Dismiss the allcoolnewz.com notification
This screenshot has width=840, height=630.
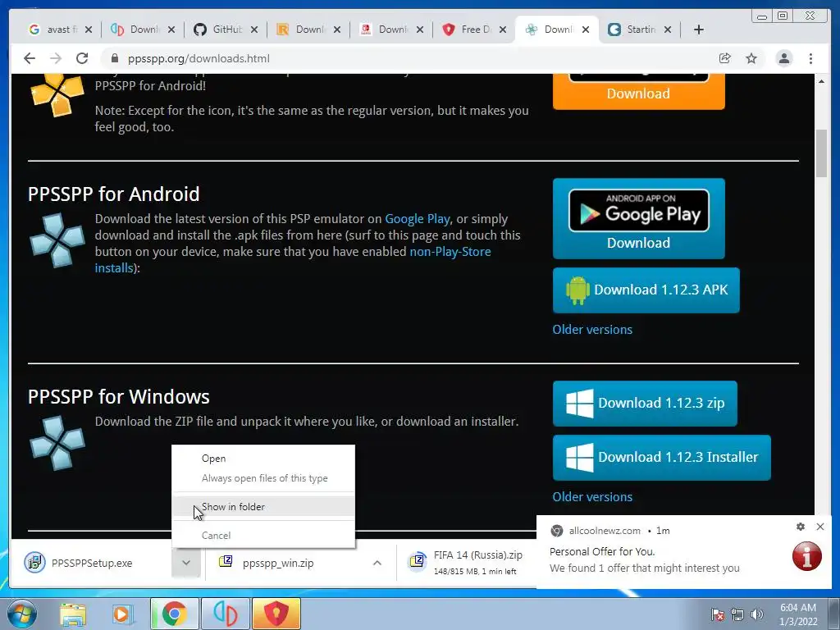tap(820, 527)
